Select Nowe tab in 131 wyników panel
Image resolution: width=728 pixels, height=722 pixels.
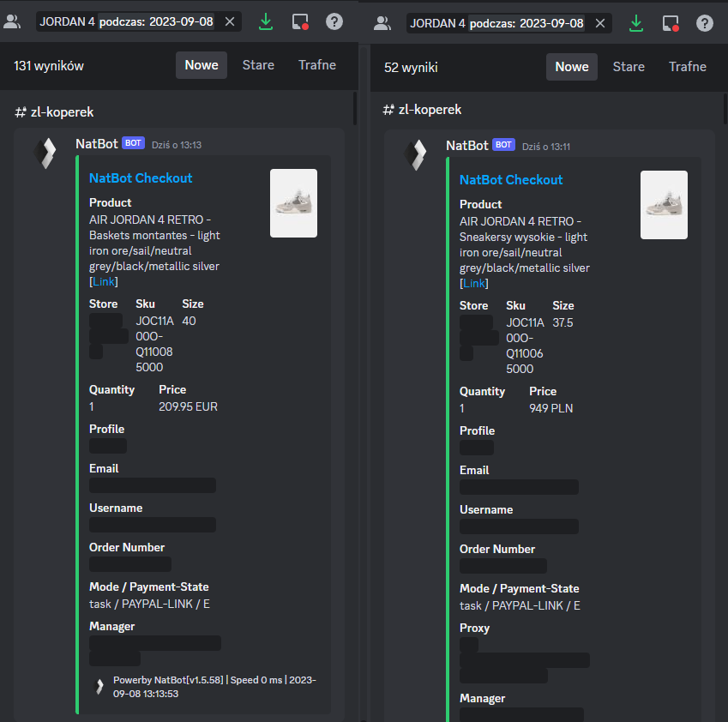202,65
